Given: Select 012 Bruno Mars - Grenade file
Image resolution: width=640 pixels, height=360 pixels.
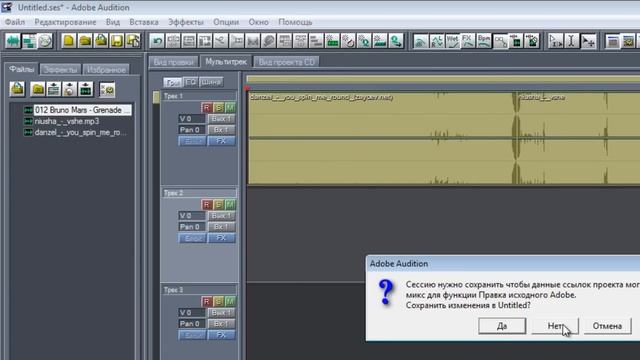Looking at the screenshot, I should (82, 110).
